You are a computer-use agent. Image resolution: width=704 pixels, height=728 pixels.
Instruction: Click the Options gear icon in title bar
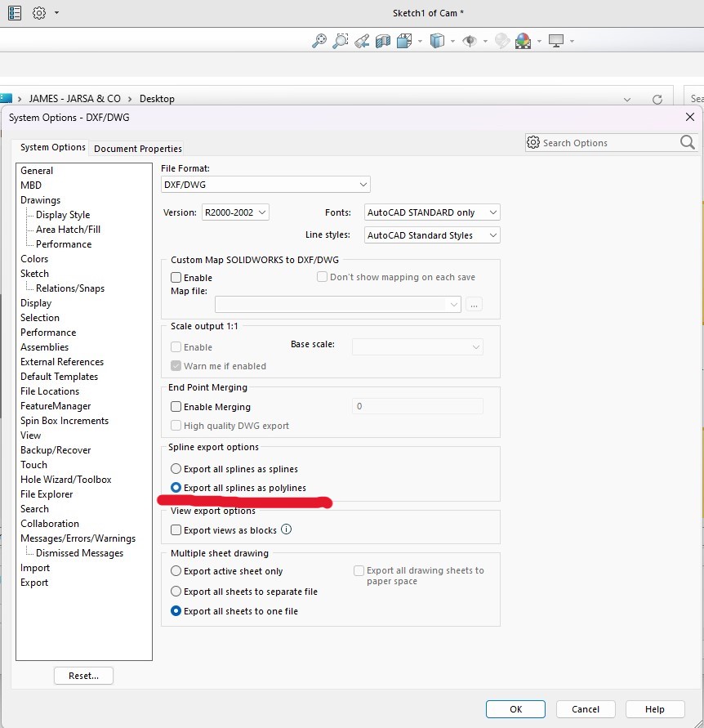(39, 13)
